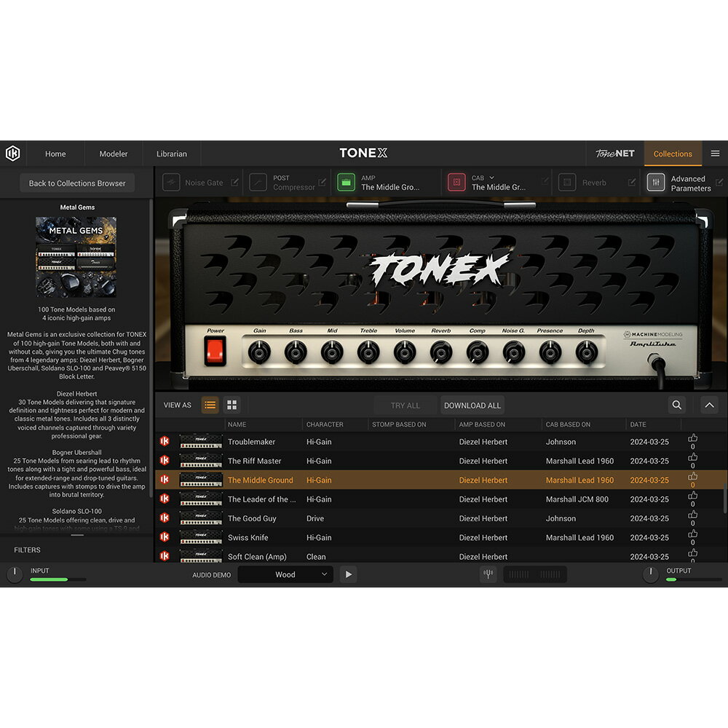Toggle the Reverb module on/off button
728x728 pixels.
pyautogui.click(x=567, y=183)
